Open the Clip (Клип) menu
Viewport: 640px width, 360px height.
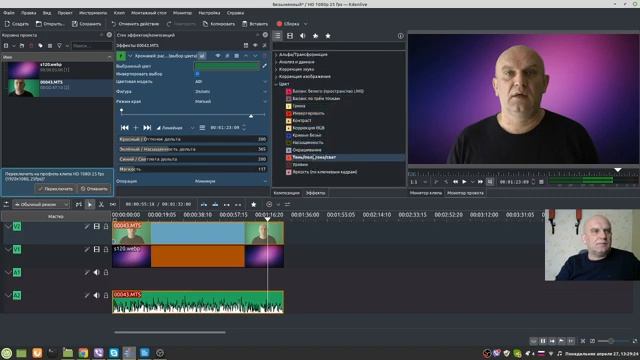(119, 13)
